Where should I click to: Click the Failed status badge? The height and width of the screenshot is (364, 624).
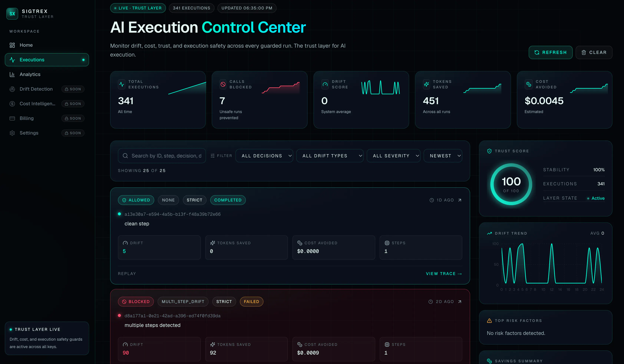[251, 302]
